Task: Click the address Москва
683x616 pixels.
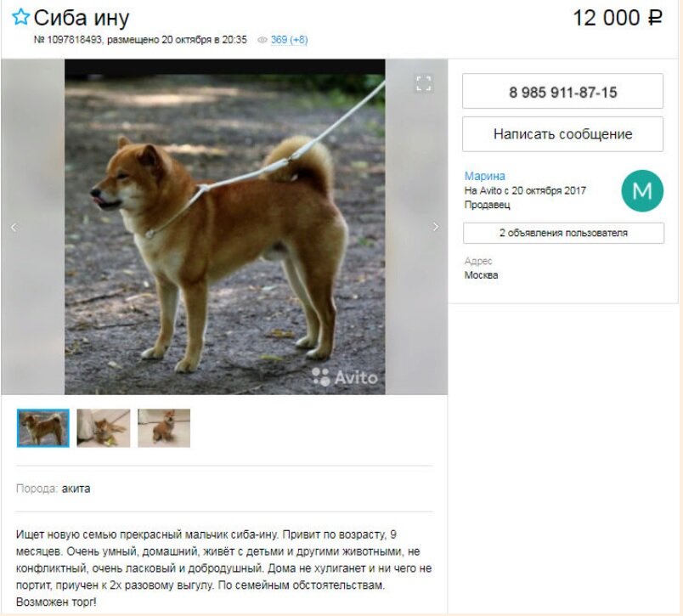Action: (481, 275)
